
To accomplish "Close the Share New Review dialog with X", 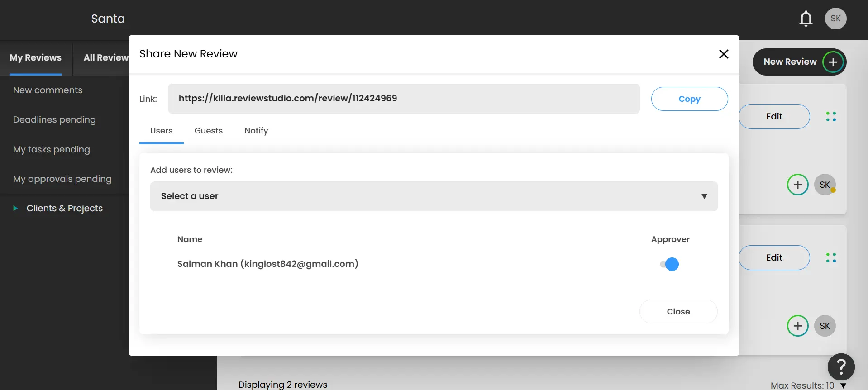I will pos(723,54).
